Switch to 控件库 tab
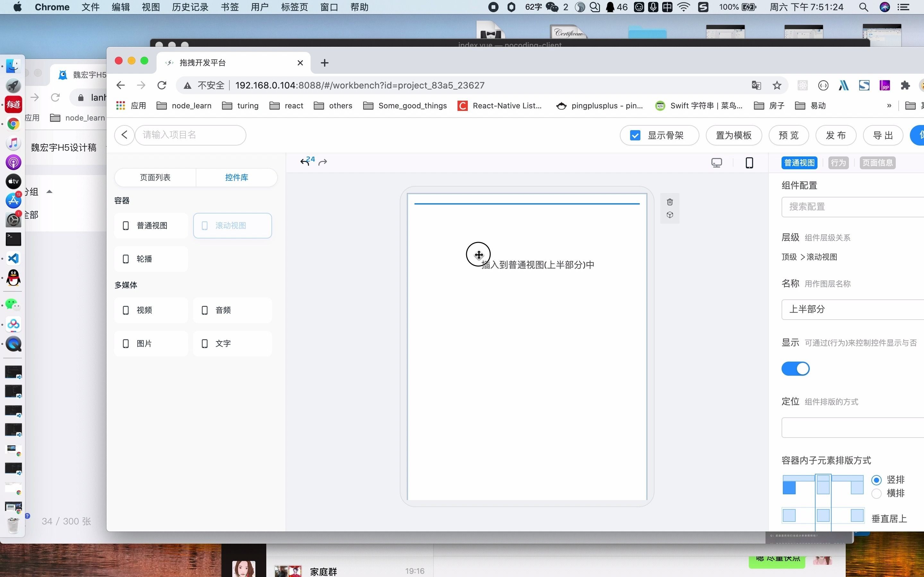 pyautogui.click(x=237, y=178)
